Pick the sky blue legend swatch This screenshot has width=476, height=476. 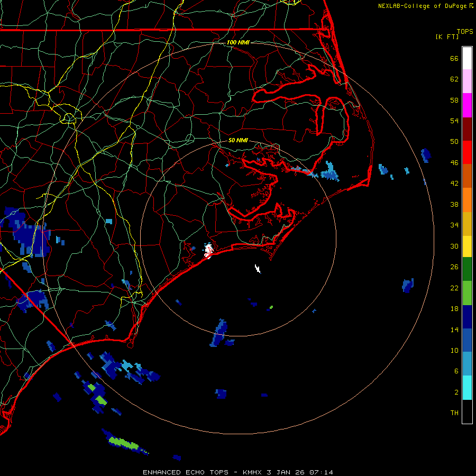(x=467, y=364)
